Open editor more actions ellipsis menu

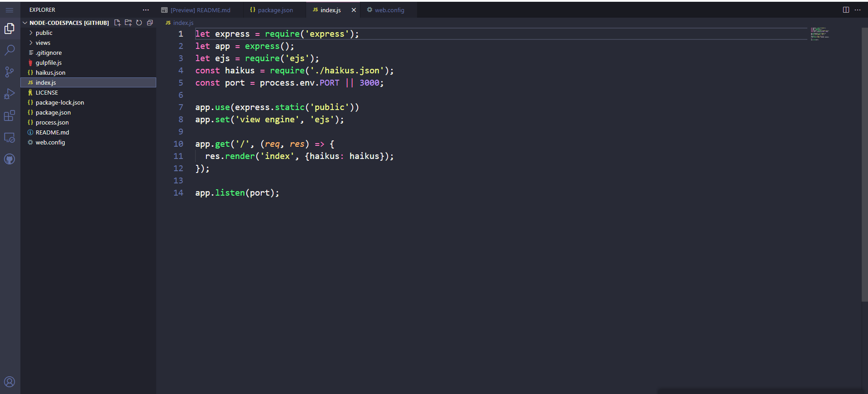[x=858, y=10]
